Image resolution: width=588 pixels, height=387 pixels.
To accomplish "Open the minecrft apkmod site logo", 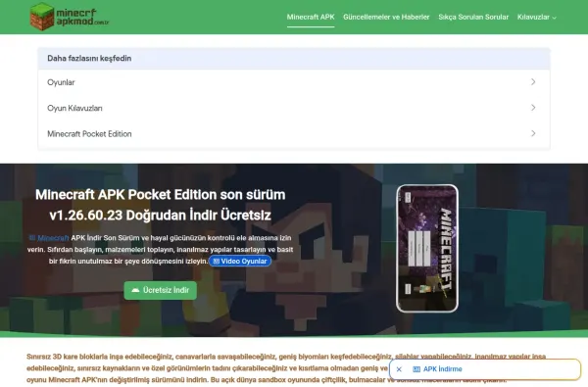I will [x=70, y=17].
